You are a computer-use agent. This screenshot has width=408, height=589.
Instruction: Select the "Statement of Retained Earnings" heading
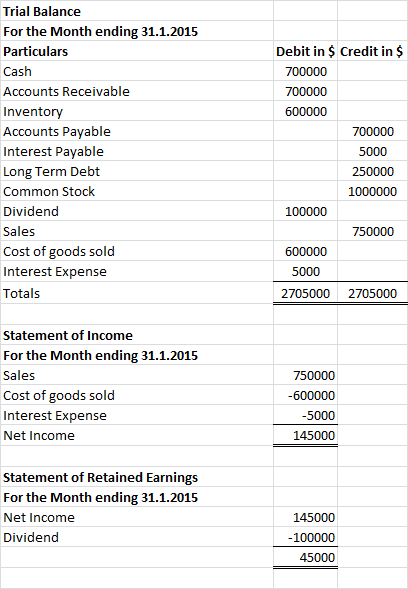coord(100,477)
